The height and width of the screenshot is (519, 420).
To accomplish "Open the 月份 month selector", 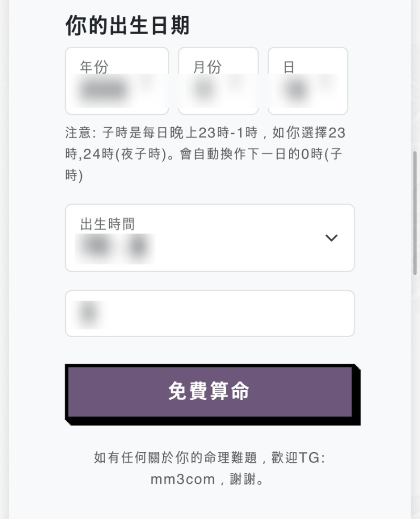I will (x=218, y=80).
